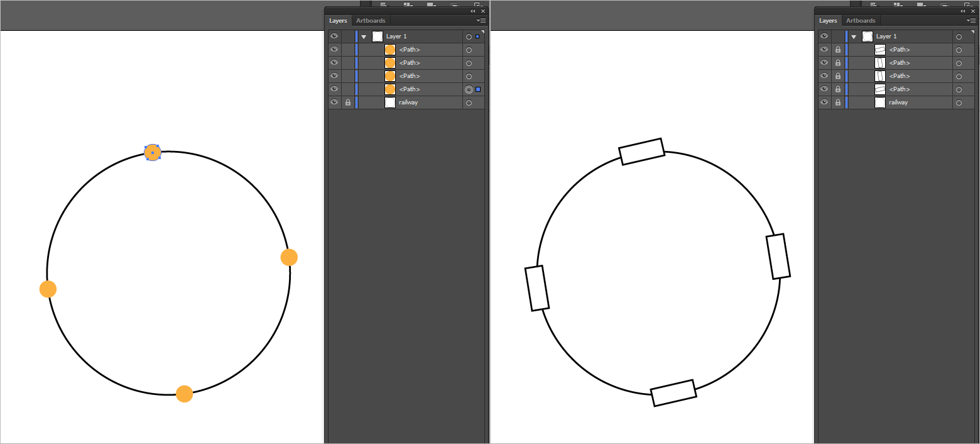Collapse Layer 1 in the left Layers panel
The image size is (980, 444).
[364, 36]
